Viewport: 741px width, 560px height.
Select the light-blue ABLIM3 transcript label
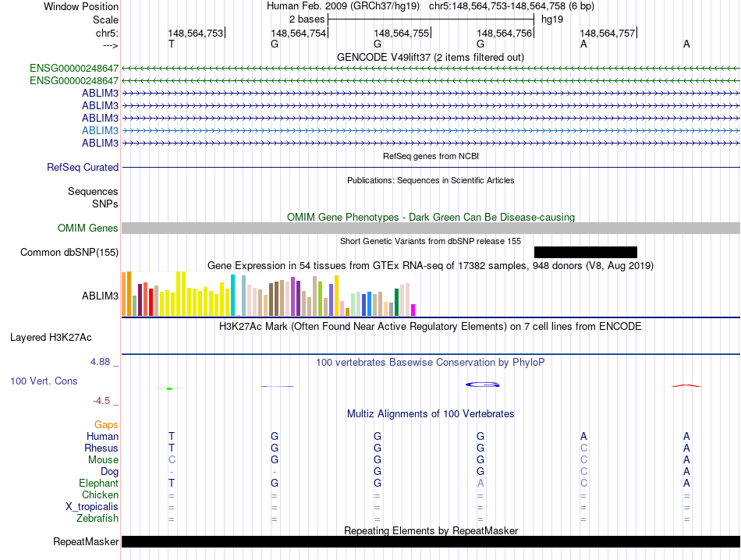pos(100,130)
